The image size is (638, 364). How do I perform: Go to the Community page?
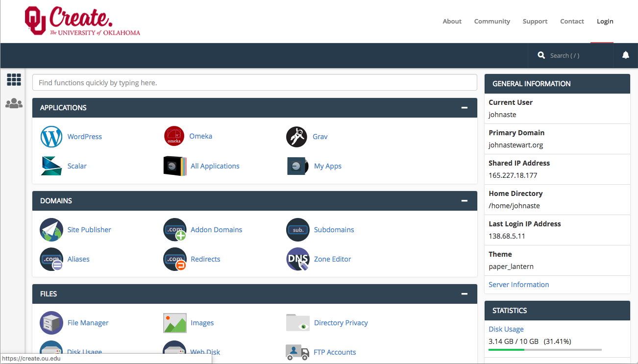[492, 21]
